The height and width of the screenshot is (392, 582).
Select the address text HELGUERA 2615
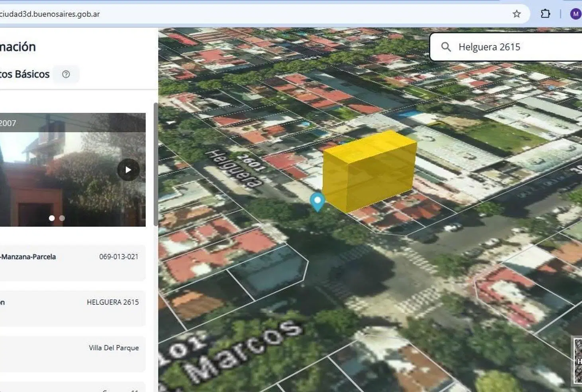113,302
